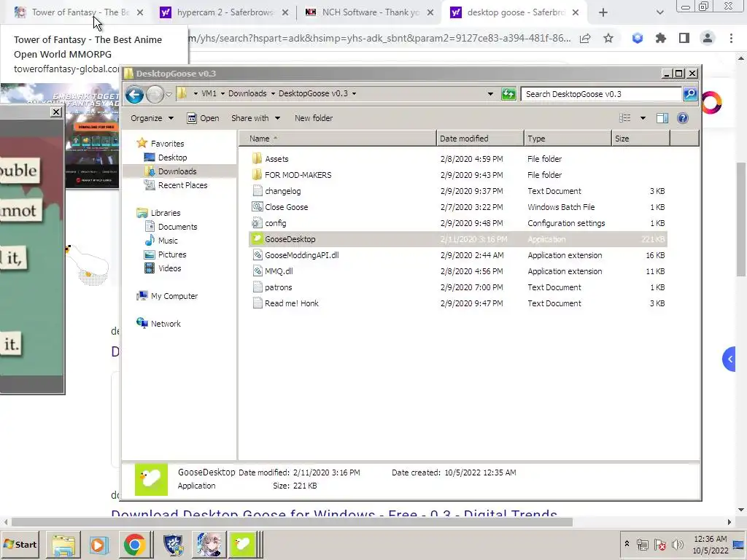Click the browser horizontal scrollbar

[291, 522]
